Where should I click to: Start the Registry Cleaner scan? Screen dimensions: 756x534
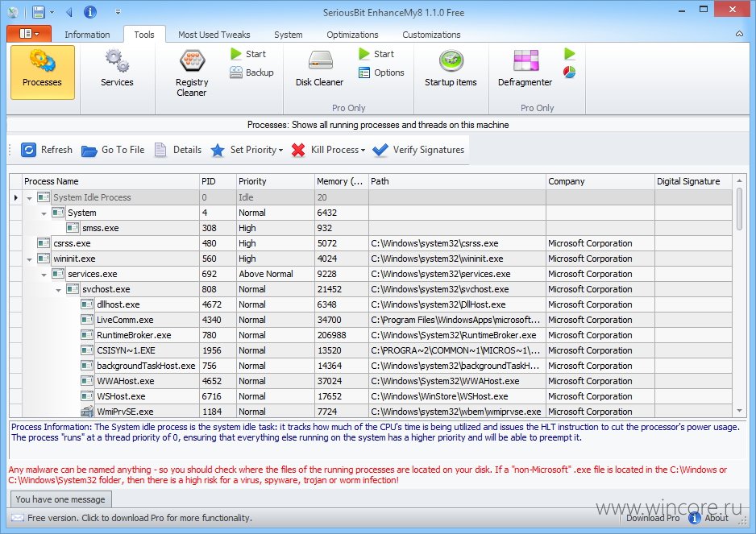248,54
